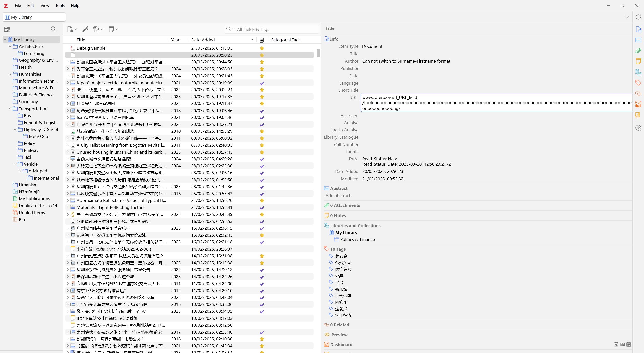Open the New Note toolbar dropdown
This screenshot has height=353, width=644.
point(113,29)
